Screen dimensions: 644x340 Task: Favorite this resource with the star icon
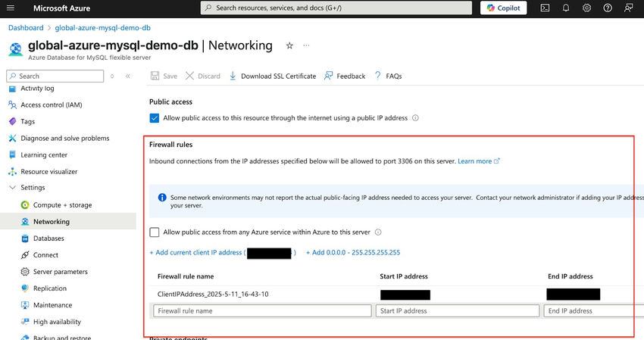point(289,45)
